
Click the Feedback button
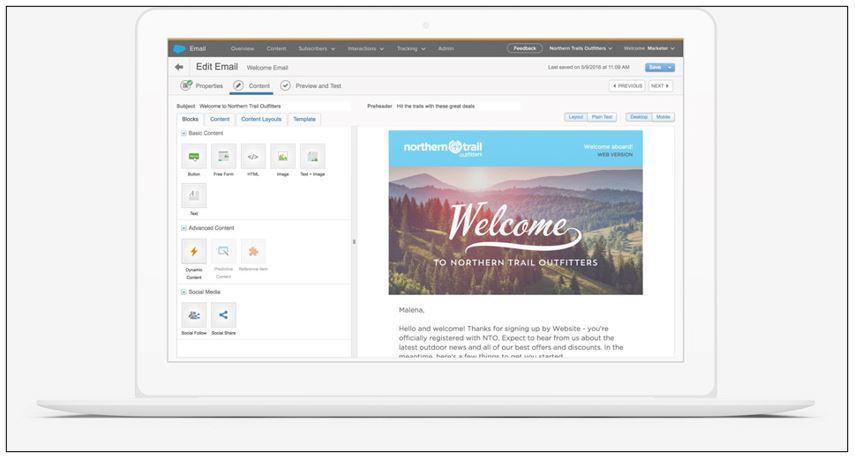point(525,49)
